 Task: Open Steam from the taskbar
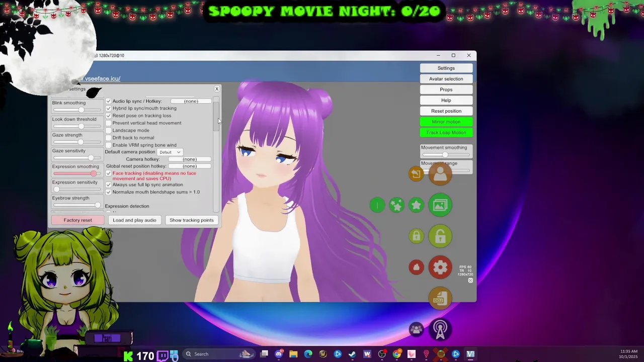352,354
